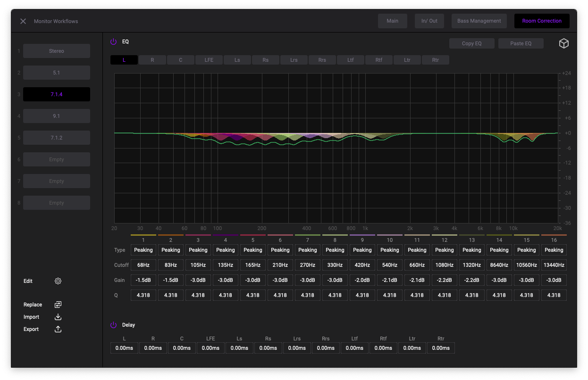Viewport: 588px width, 380px height.
Task: Click the 3D cube icon
Action: (563, 43)
